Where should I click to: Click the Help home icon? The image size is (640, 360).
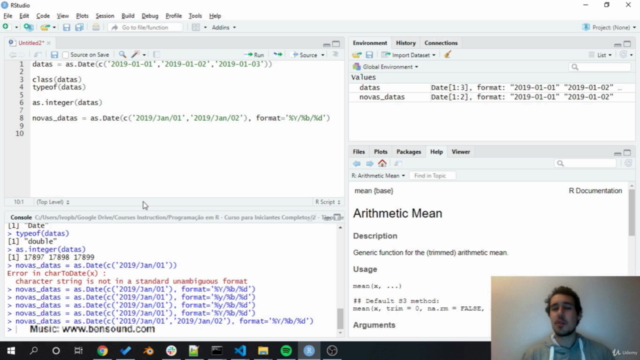coord(382,164)
